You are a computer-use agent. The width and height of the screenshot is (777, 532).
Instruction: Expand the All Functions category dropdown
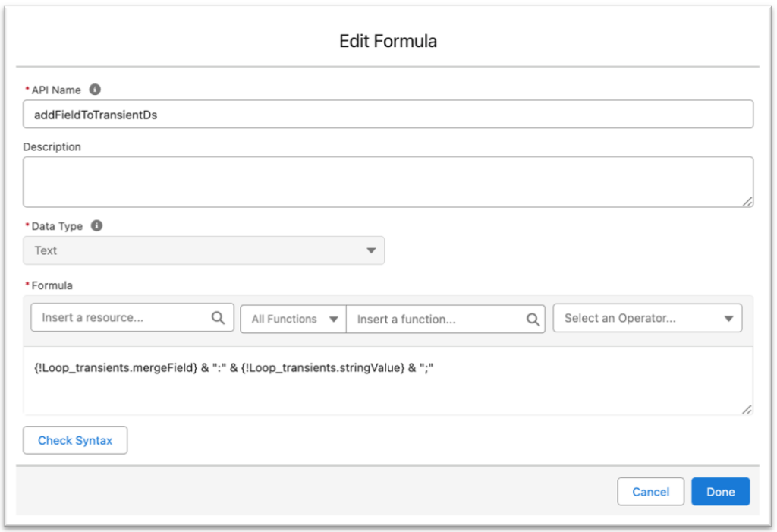coord(294,320)
